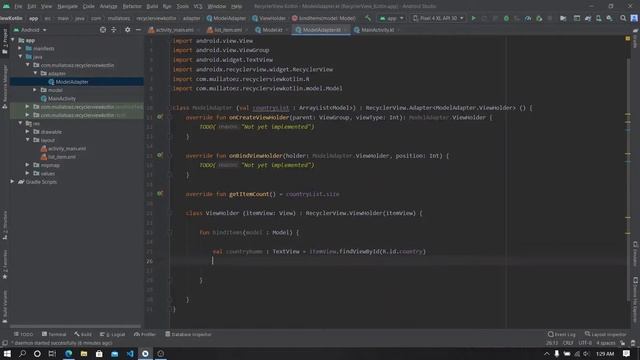Expand the model package

[x=36, y=90]
